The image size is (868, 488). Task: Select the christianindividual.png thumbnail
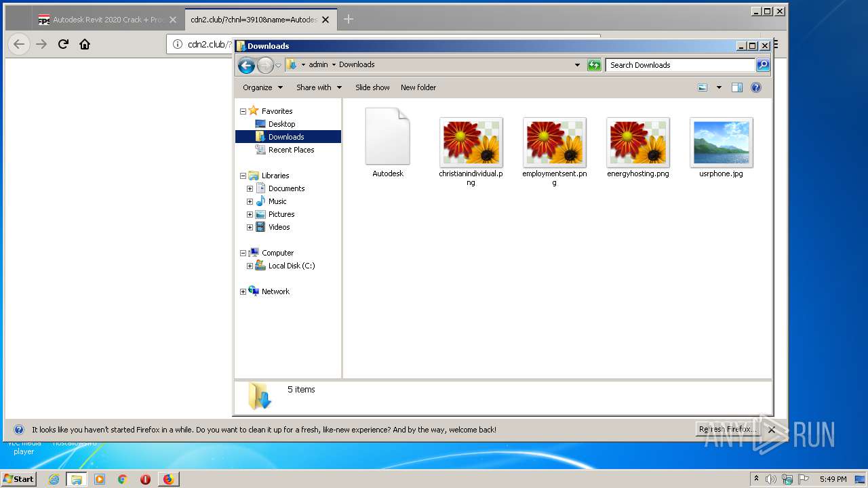coord(471,142)
